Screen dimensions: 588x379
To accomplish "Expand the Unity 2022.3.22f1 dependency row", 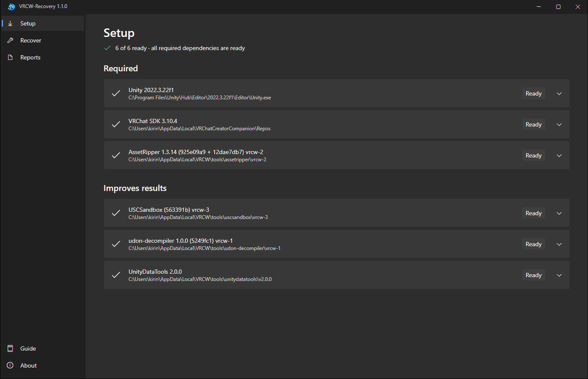I will [559, 93].
